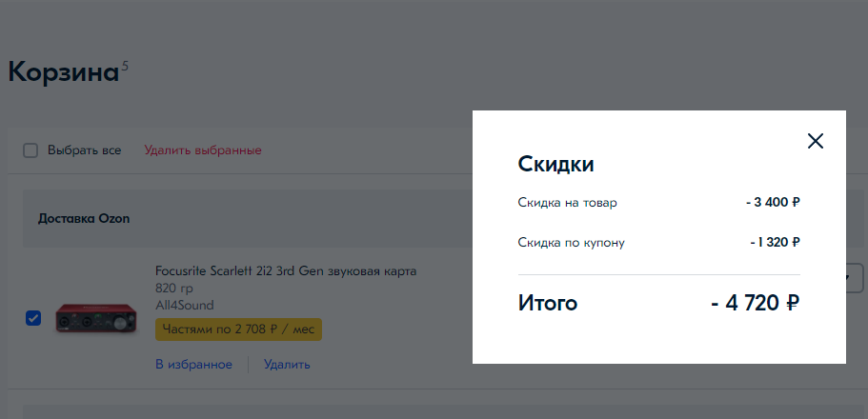Screen dimensions: 868x419
Task: Add item to favorites via В избранное
Action: pos(193,364)
